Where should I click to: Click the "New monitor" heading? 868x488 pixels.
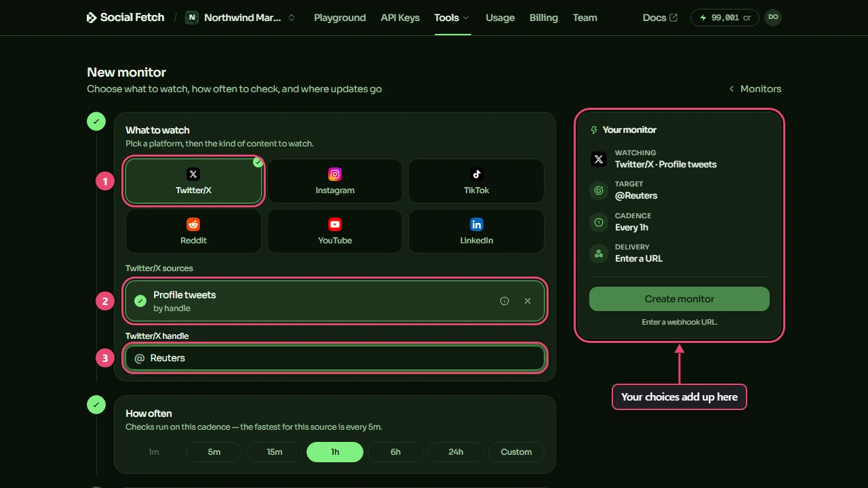click(127, 73)
